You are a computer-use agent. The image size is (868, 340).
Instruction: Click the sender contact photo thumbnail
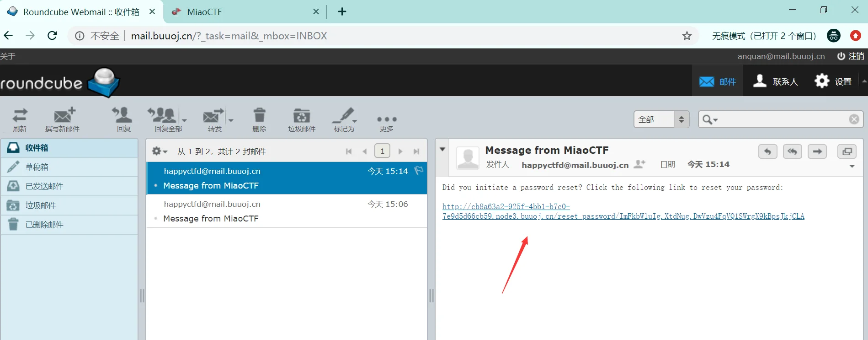[x=468, y=158]
